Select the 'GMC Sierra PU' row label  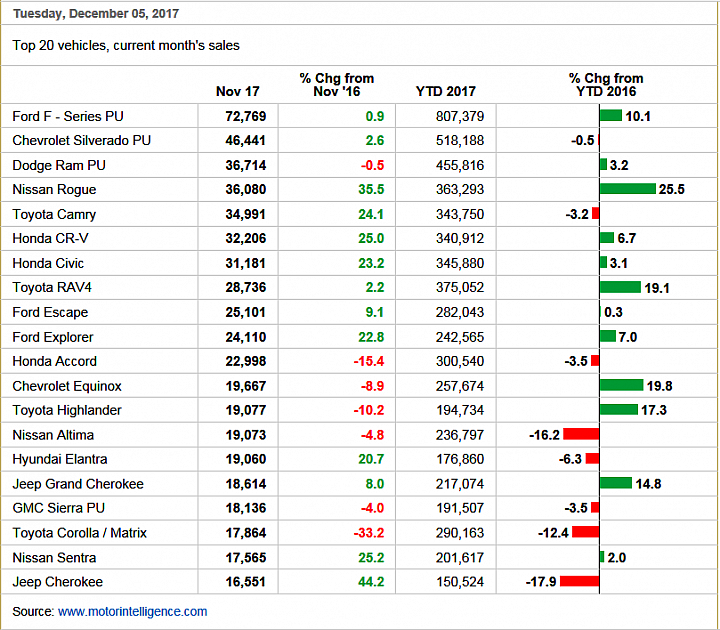coord(59,508)
